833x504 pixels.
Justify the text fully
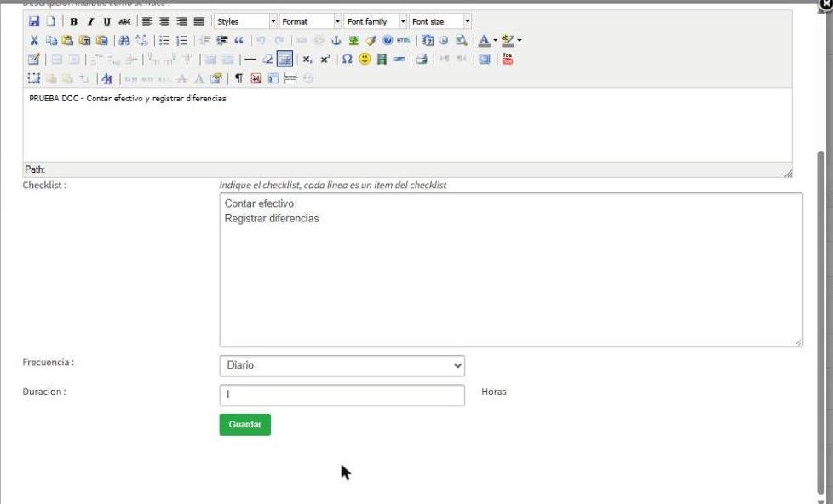[x=198, y=22]
